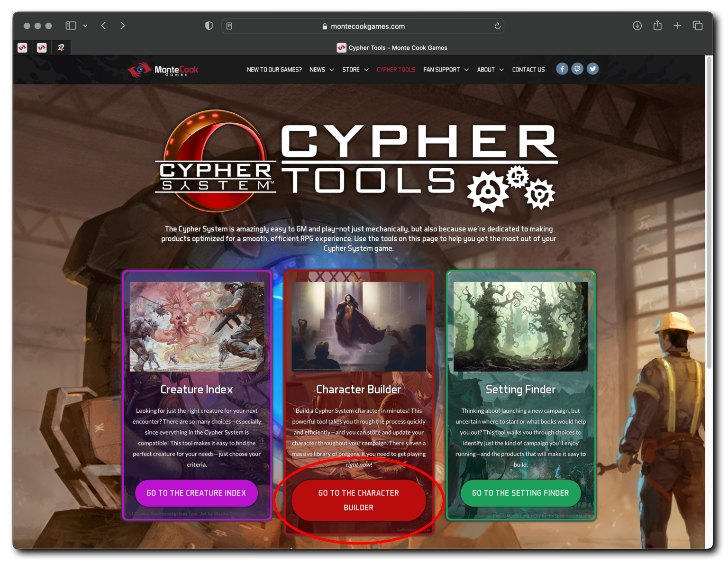Select CYPHER TOOLS in the navigation menu
Image resolution: width=728 pixels, height=563 pixels.
(396, 69)
